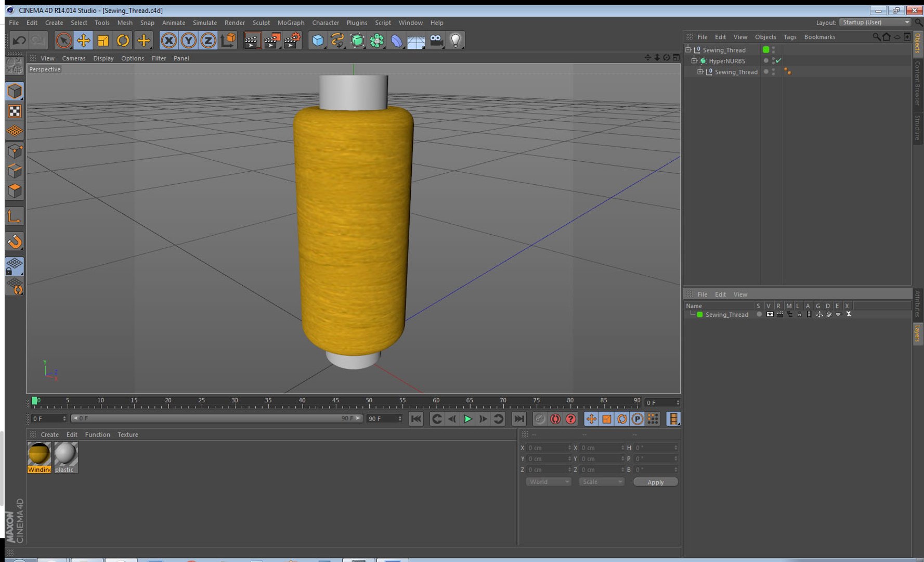This screenshot has width=924, height=562.
Task: Toggle HyperNURBS green enable checkmark
Action: click(778, 61)
